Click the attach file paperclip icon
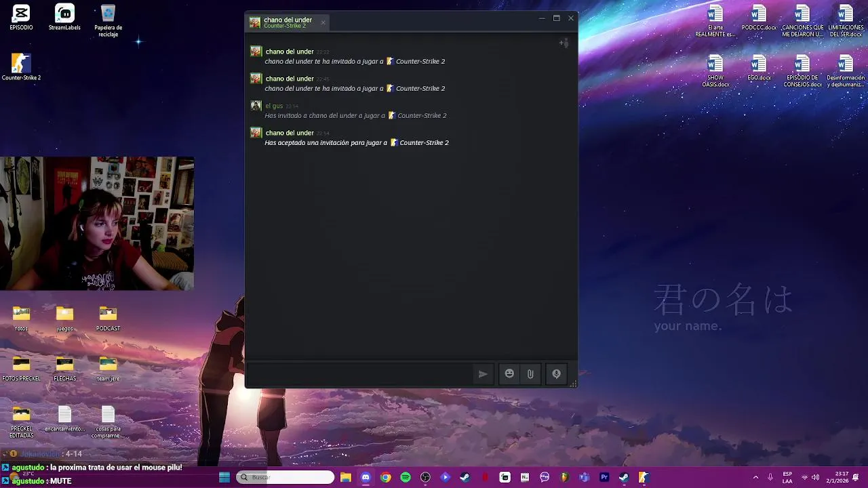The width and height of the screenshot is (868, 488). click(530, 373)
